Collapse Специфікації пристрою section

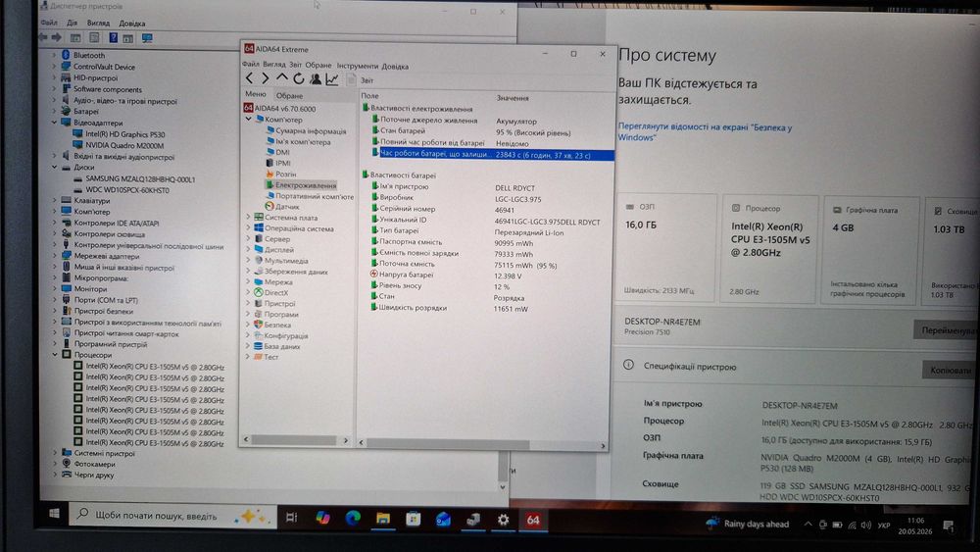click(689, 367)
